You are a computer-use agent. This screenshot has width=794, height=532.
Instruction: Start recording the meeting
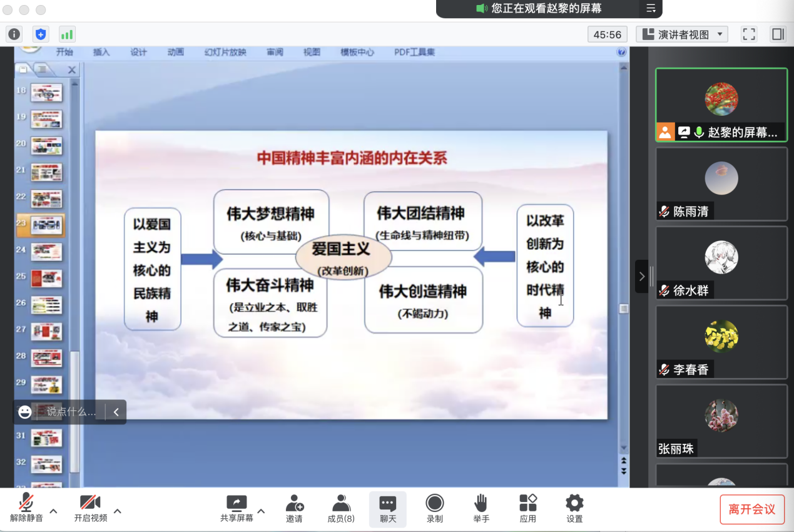[x=434, y=508]
